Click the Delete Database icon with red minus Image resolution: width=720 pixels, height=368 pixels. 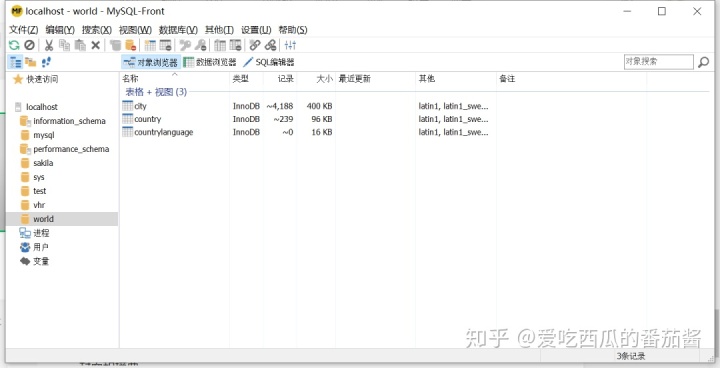click(130, 45)
